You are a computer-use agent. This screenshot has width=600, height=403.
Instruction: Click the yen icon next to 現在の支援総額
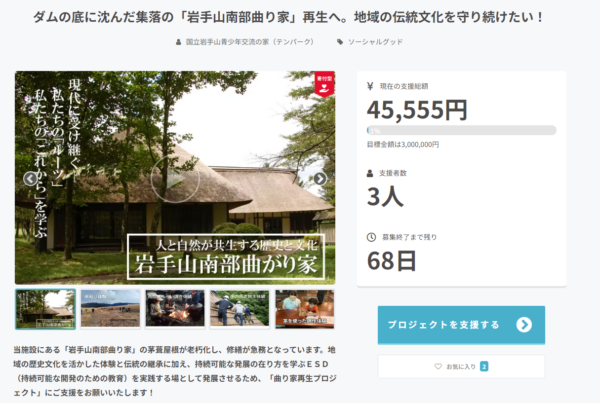tap(370, 86)
